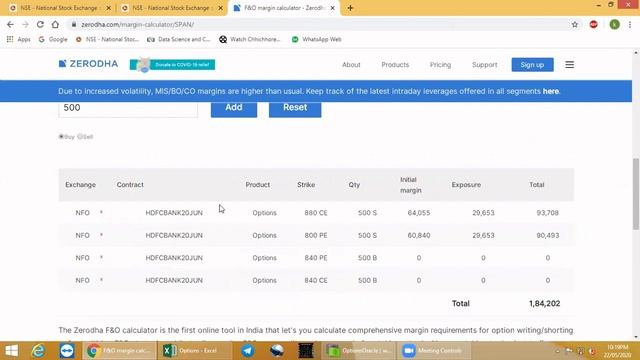
Task: Open Telegram from the taskbar
Action: coord(247,351)
